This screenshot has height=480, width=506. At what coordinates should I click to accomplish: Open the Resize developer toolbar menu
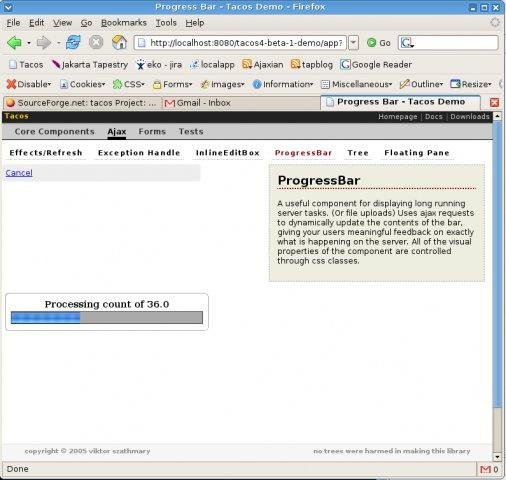tap(471, 84)
